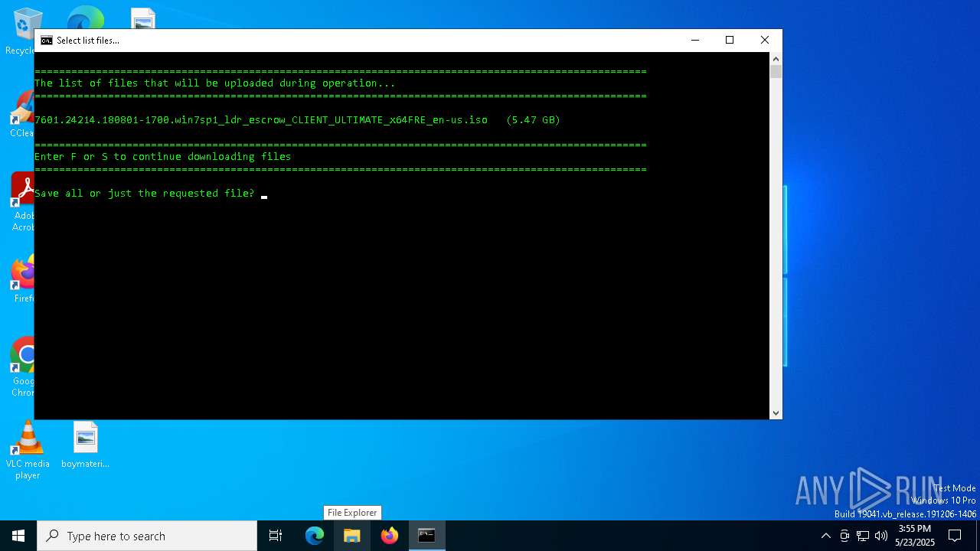
Task: Open the Windows Start menu
Action: click(x=18, y=536)
